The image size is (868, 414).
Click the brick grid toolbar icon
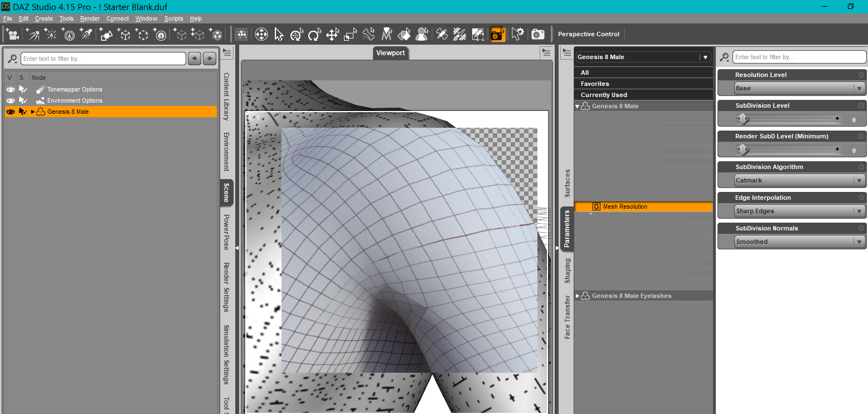point(241,34)
